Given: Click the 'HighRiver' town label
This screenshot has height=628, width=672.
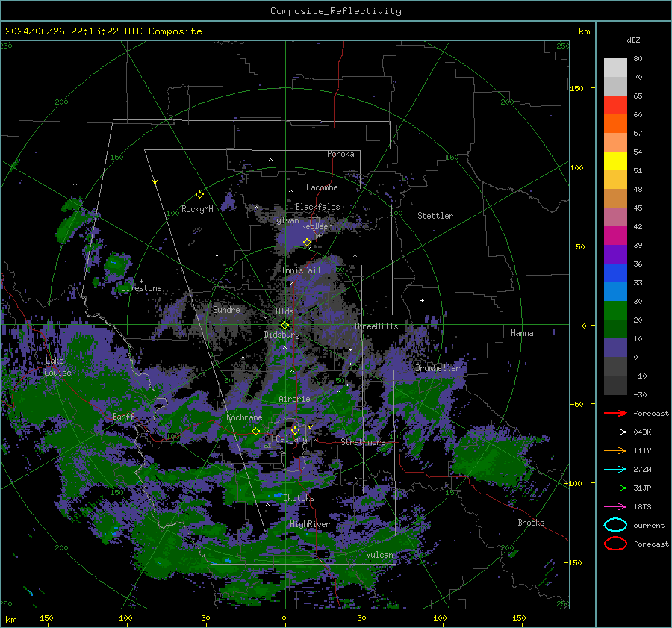Looking at the screenshot, I should (310, 524).
